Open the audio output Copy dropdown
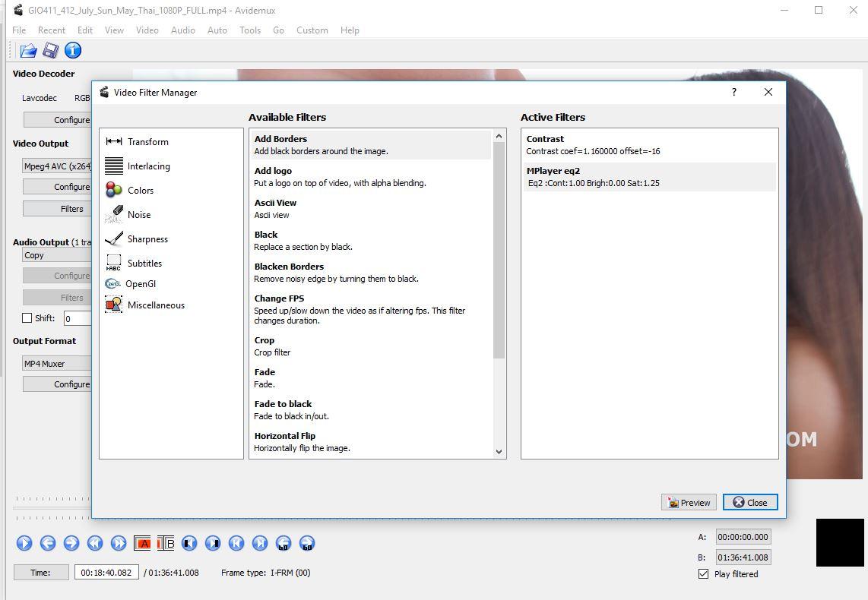Viewport: 868px width, 600px height. point(57,256)
